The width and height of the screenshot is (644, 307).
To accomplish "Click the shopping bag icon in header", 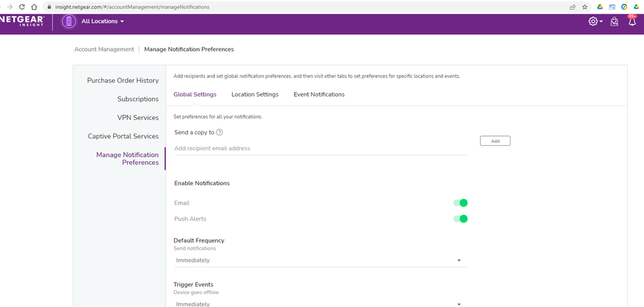I will tap(614, 21).
